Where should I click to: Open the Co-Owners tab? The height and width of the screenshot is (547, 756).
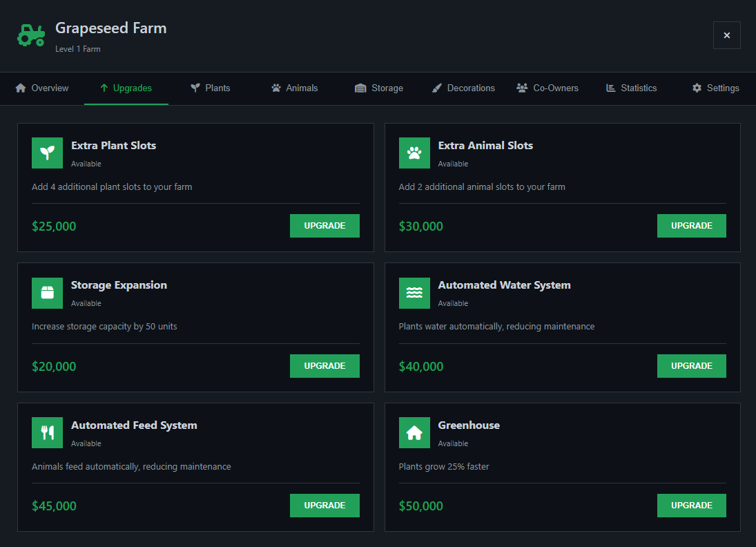click(547, 88)
